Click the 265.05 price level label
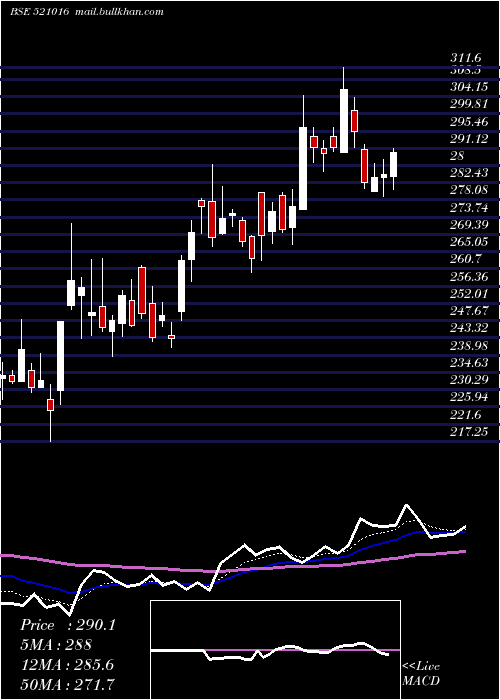Viewport: 500px width, 700px height. [x=469, y=242]
